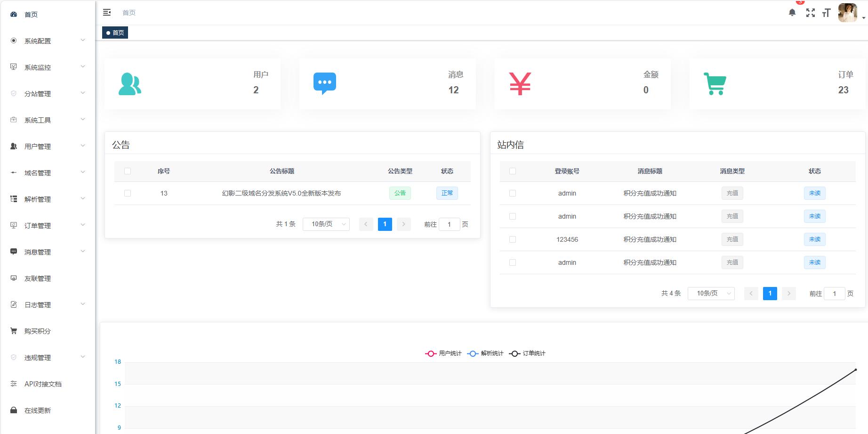Viewport: 868px width, 434px height.
Task: Select the 首页 tab tag
Action: (x=115, y=33)
